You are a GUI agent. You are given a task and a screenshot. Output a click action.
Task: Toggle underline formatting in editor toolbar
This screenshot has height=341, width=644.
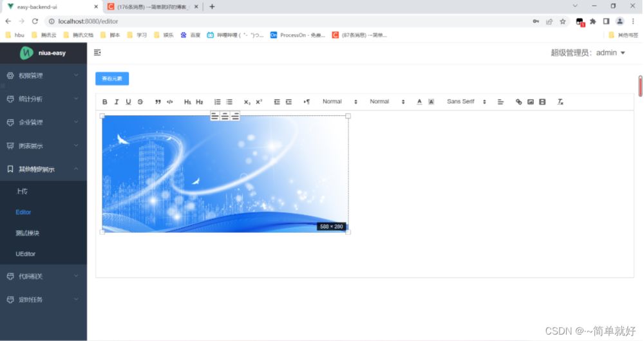tap(128, 102)
